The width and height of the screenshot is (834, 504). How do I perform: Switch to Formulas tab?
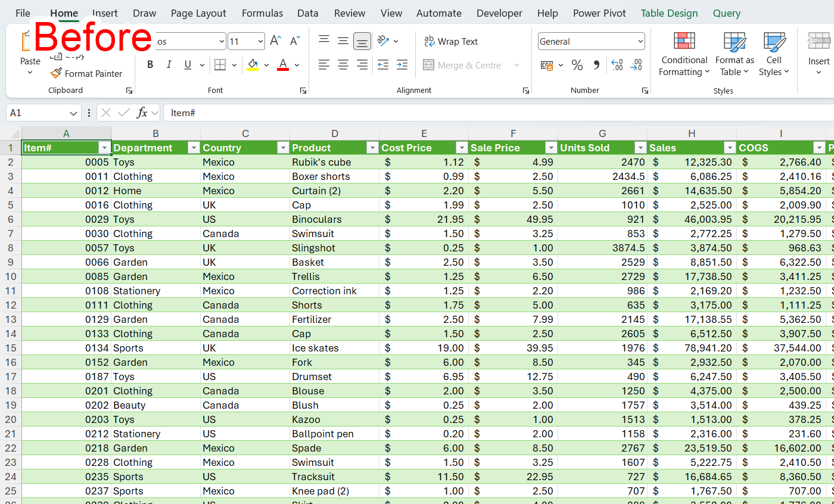tap(262, 13)
